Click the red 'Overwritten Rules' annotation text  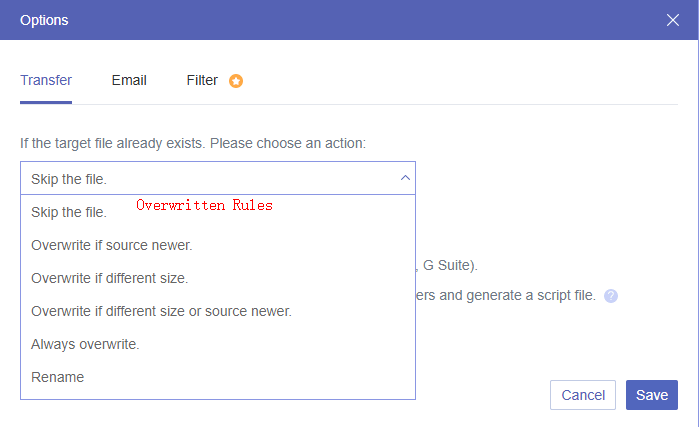pyautogui.click(x=204, y=205)
